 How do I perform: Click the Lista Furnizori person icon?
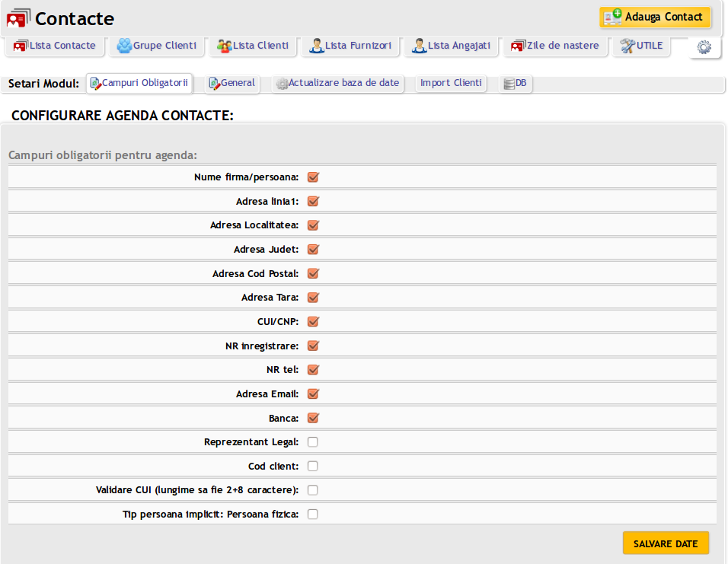[317, 46]
